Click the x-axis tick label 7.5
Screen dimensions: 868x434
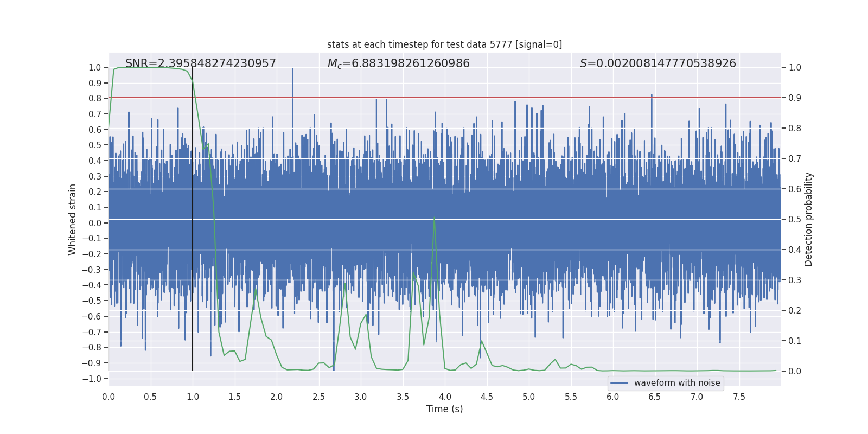click(739, 397)
